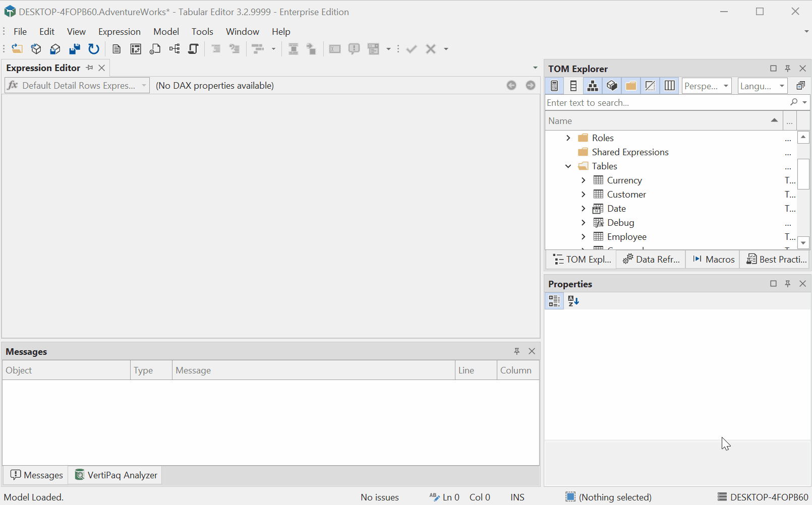This screenshot has height=505, width=812.
Task: Click the Categorized view button in Properties
Action: tap(554, 301)
